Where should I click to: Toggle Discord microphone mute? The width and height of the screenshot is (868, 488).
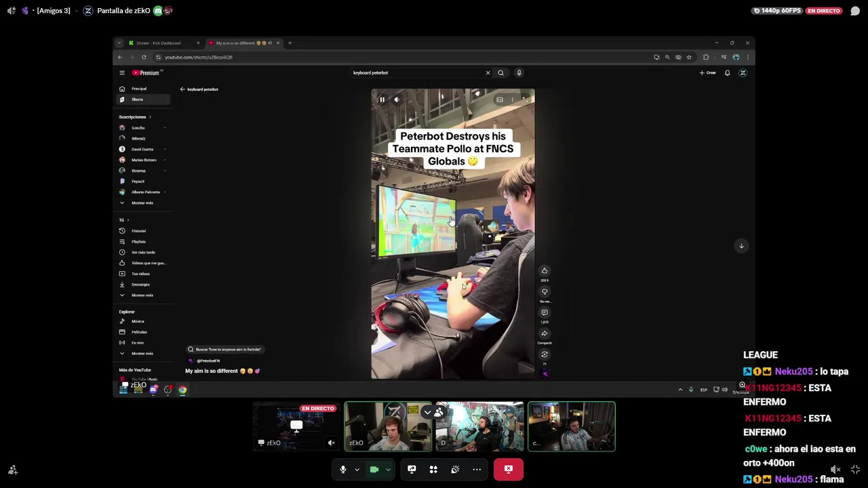tap(343, 469)
